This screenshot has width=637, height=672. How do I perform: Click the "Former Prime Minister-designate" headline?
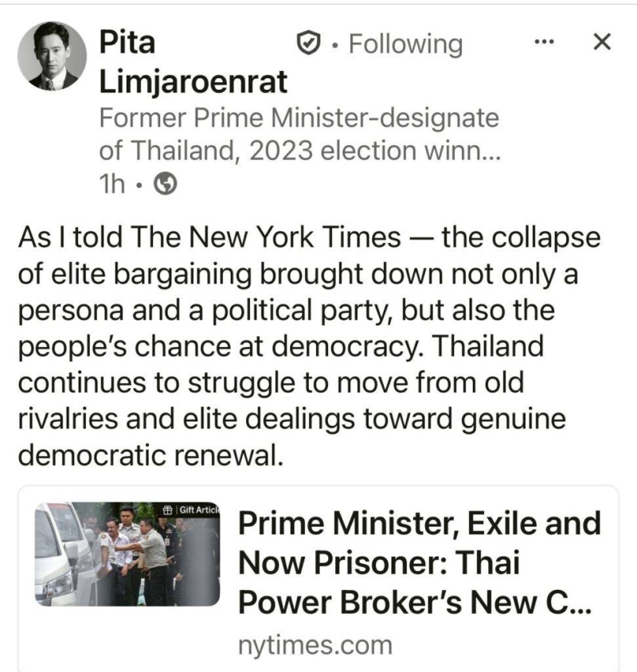[299, 118]
